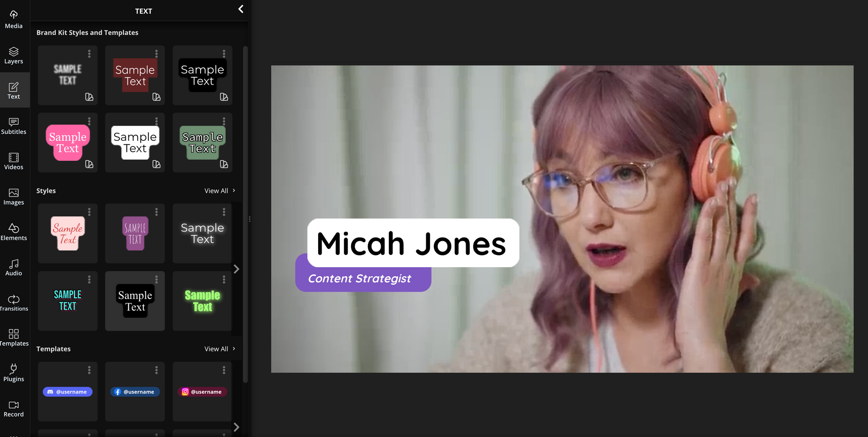Open the Transitions panel

[13, 303]
